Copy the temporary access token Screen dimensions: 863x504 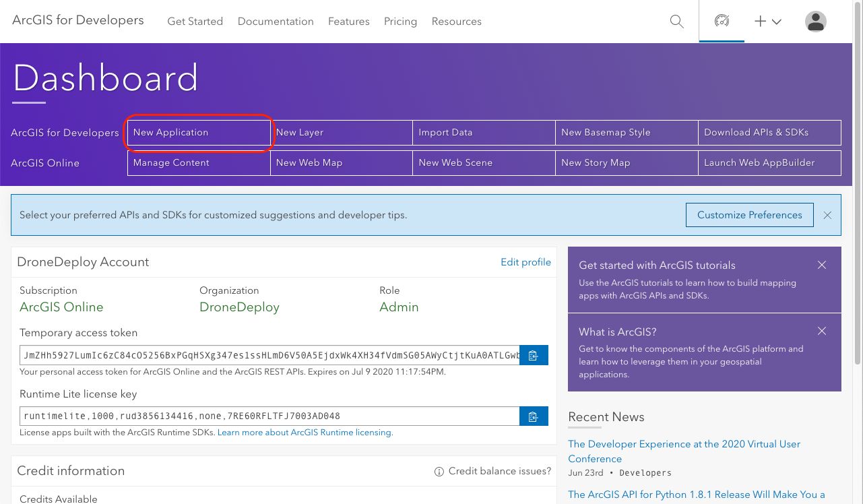pyautogui.click(x=534, y=355)
